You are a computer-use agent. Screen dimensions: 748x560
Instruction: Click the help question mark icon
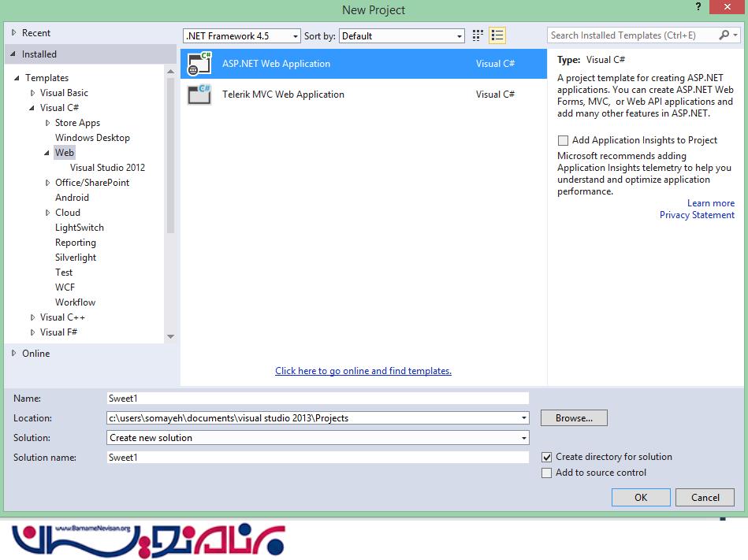pos(698,7)
